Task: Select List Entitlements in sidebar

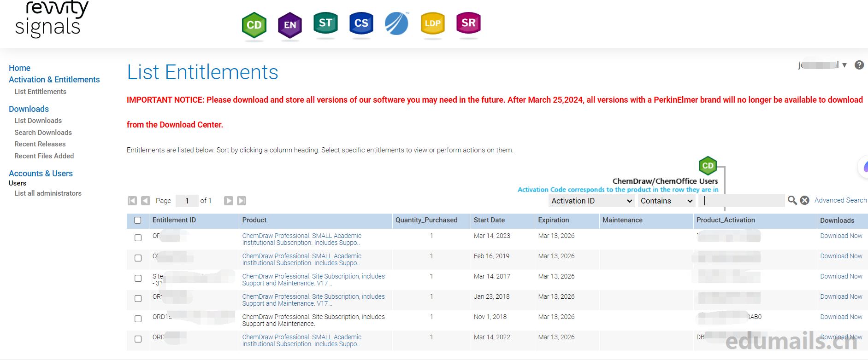Action: (x=41, y=92)
